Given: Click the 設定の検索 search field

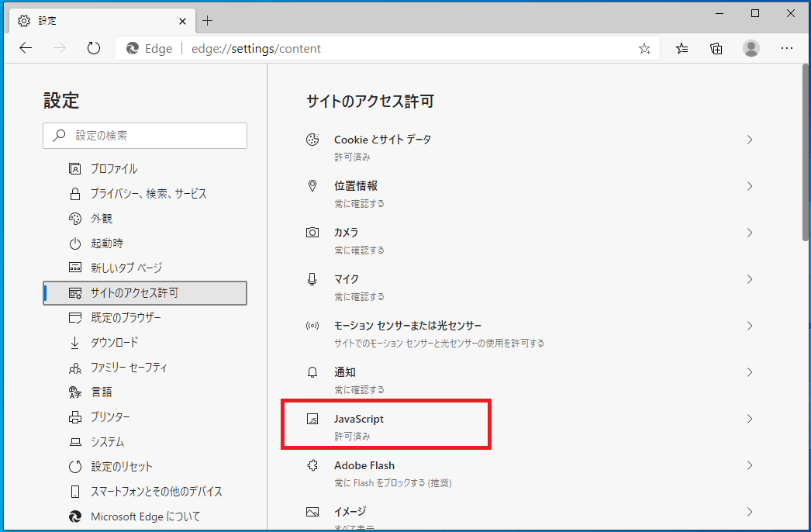Looking at the screenshot, I should tap(145, 136).
